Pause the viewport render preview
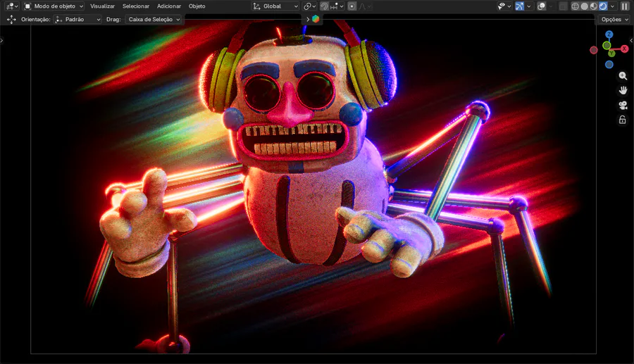This screenshot has height=364, width=634. (x=625, y=6)
